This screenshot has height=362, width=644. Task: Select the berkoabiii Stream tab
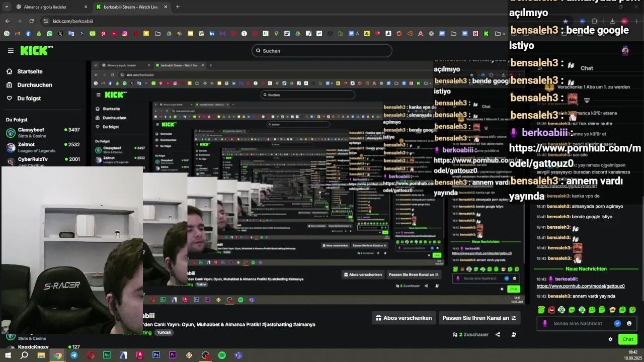point(131,7)
